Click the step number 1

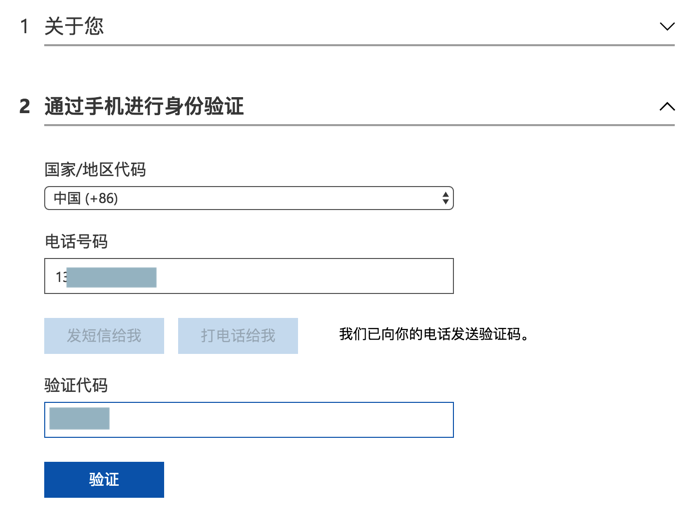pyautogui.click(x=24, y=26)
